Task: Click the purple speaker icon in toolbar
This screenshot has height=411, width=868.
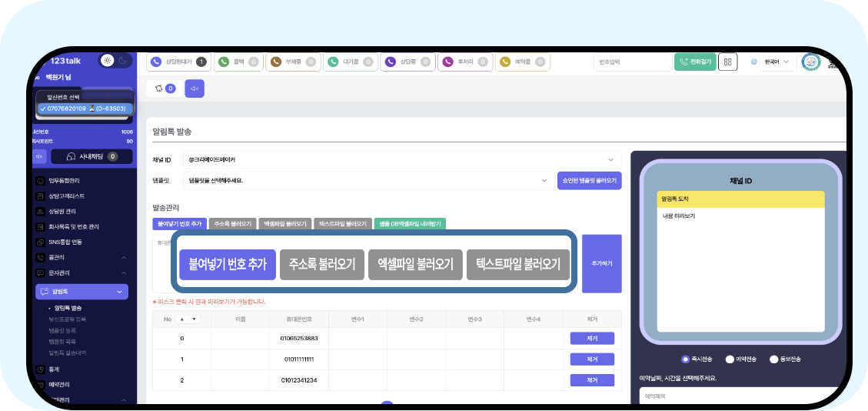Action: 195,89
